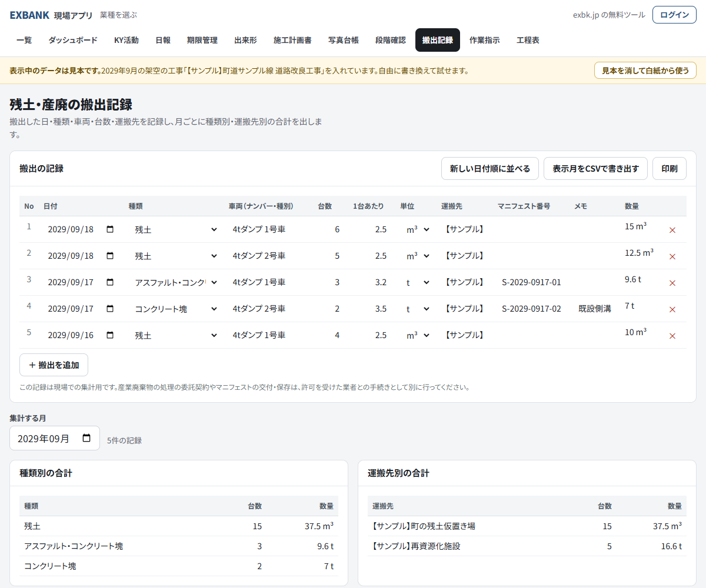Switch to 施工計画書 tab
The height and width of the screenshot is (588, 706).
point(292,40)
